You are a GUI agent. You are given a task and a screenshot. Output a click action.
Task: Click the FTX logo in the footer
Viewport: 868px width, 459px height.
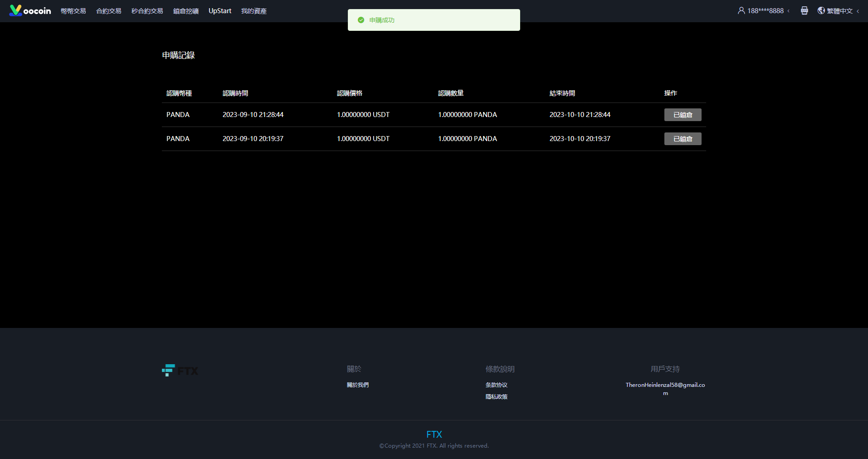(180, 371)
